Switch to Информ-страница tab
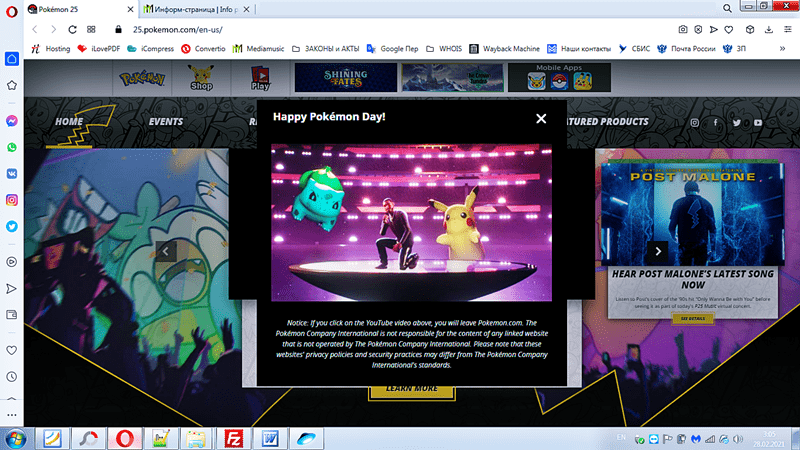The width and height of the screenshot is (800, 450). pyautogui.click(x=196, y=9)
